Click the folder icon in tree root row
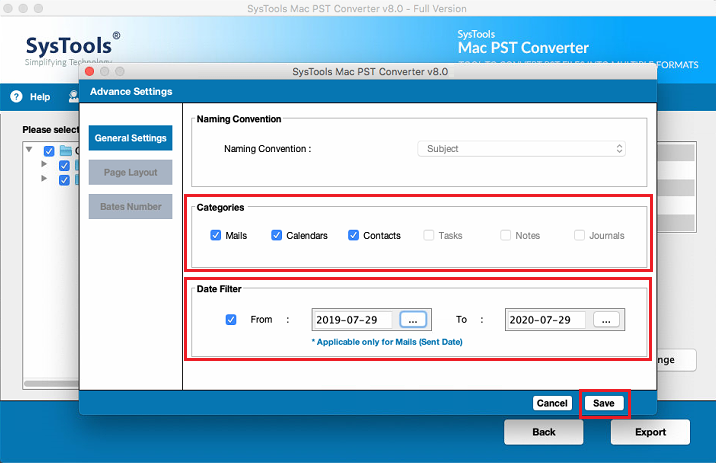Image resolution: width=716 pixels, height=463 pixels. pyautogui.click(x=66, y=150)
